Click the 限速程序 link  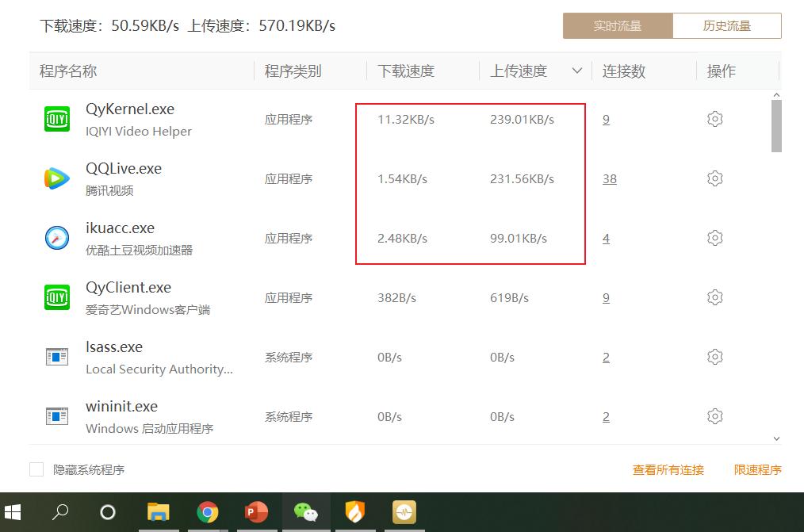(757, 469)
